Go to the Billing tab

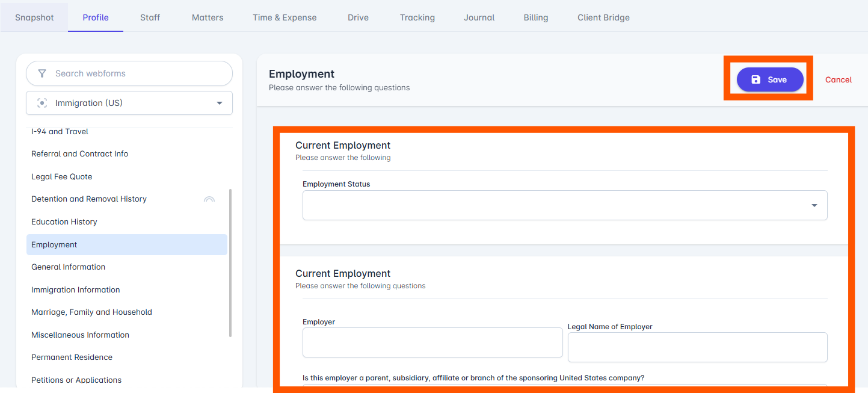536,17
